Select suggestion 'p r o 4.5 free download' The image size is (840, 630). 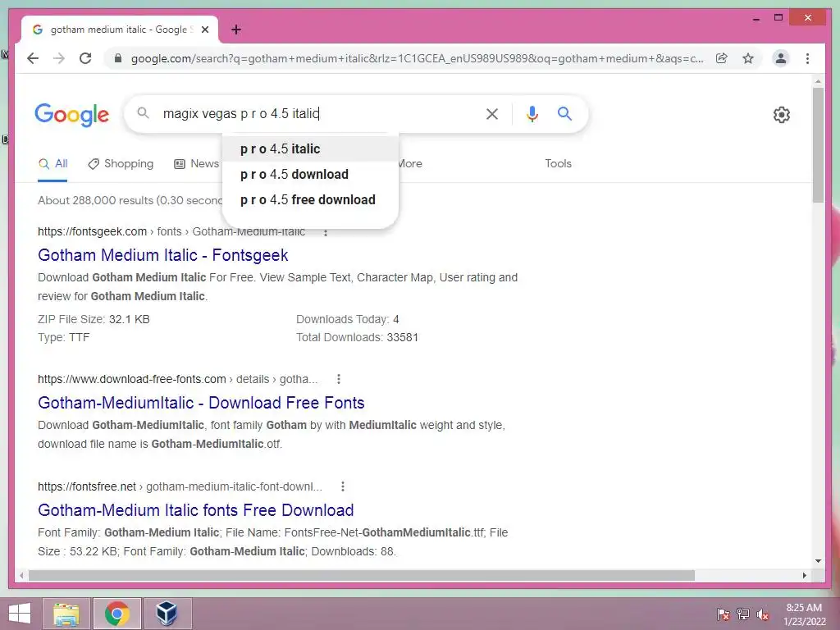[x=310, y=200]
